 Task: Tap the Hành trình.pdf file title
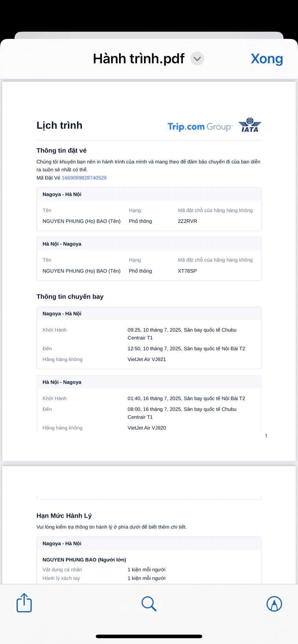(x=139, y=59)
